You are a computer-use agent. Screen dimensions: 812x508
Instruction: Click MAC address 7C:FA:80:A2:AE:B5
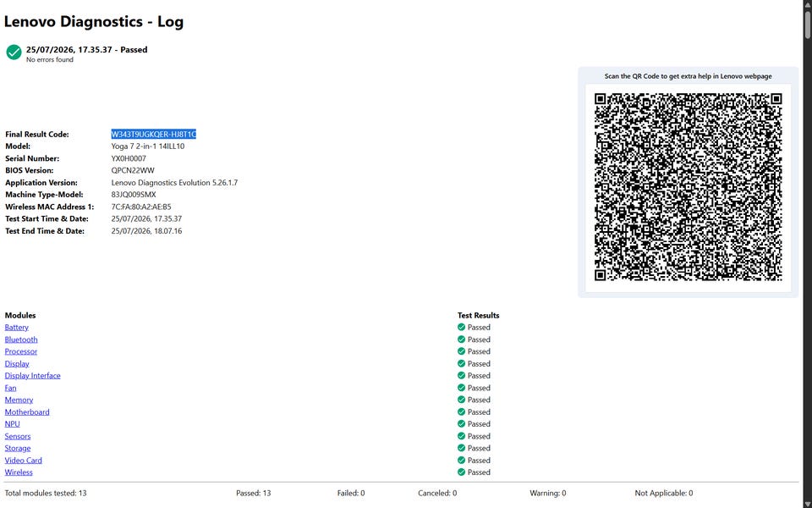(141, 207)
